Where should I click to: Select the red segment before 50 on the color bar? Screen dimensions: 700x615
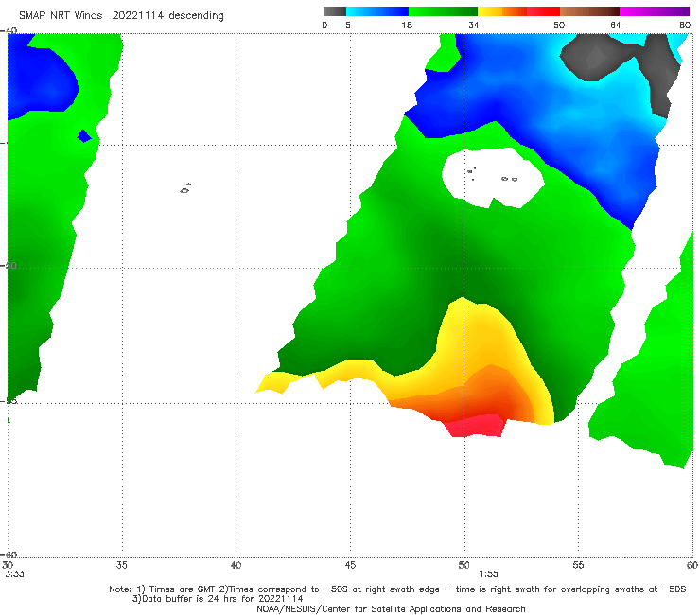click(543, 11)
